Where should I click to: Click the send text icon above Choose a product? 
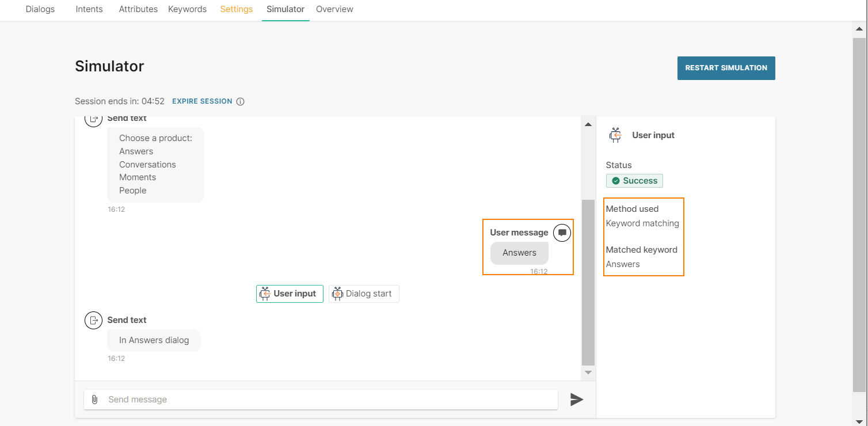point(93,119)
